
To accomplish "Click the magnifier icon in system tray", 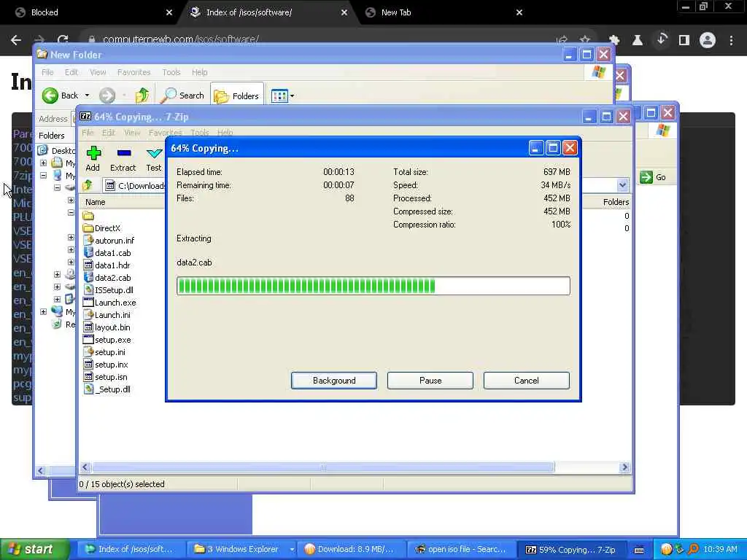I will click(693, 550).
